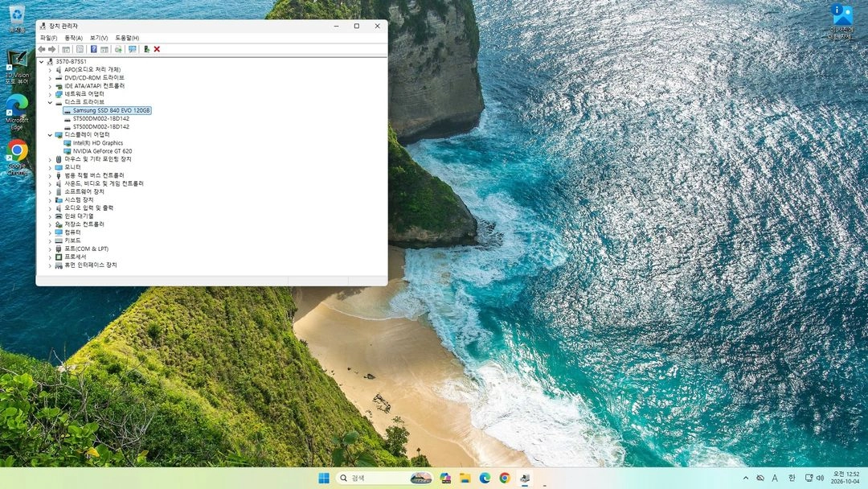Expand the APO(오디오 처리 개체) node arrow

[x=50, y=70]
